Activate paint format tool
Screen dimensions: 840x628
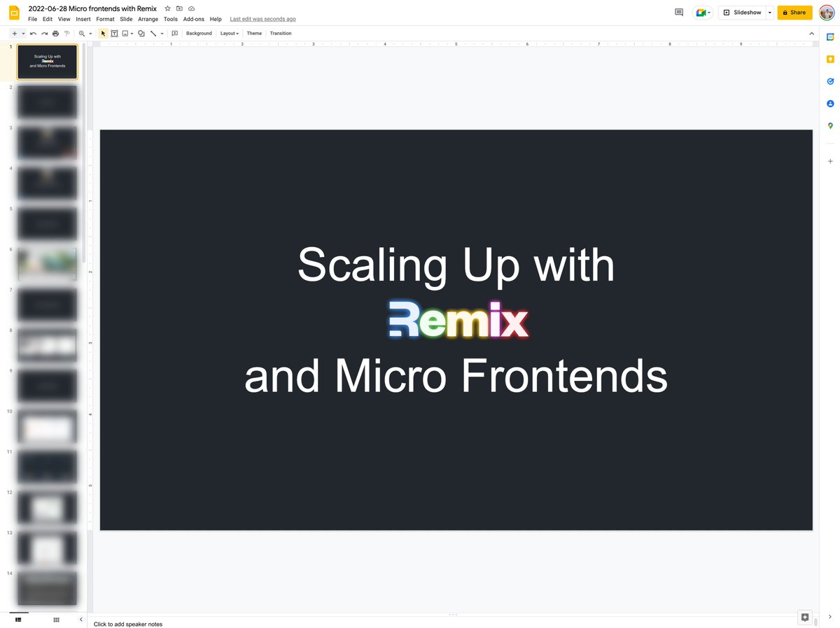pyautogui.click(x=67, y=34)
